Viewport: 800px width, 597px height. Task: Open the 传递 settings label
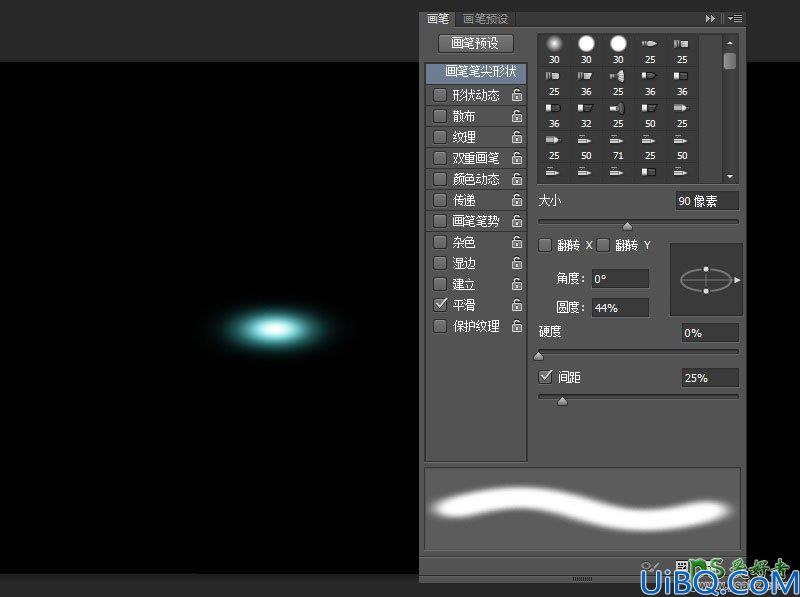tap(464, 200)
